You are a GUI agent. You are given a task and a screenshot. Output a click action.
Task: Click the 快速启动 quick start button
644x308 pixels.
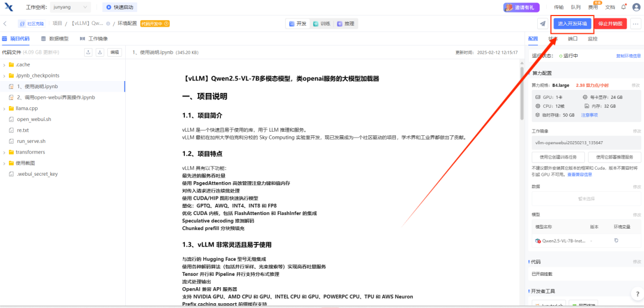point(119,7)
